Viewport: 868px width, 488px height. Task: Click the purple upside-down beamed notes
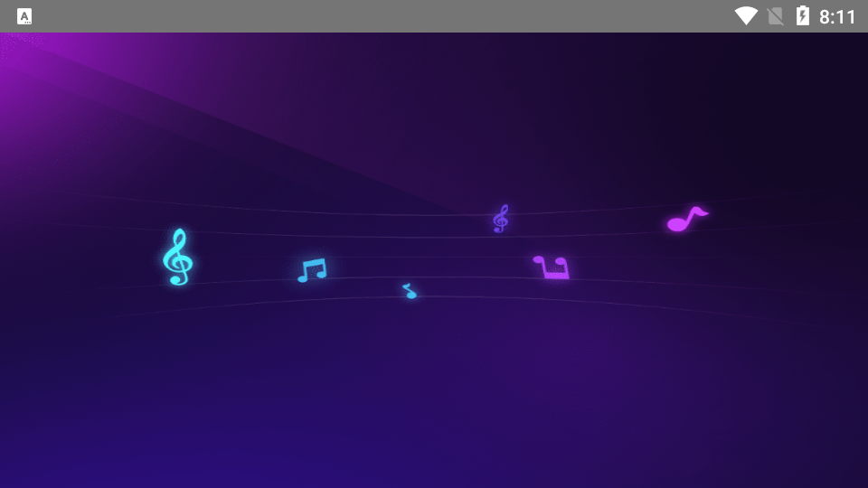click(551, 267)
